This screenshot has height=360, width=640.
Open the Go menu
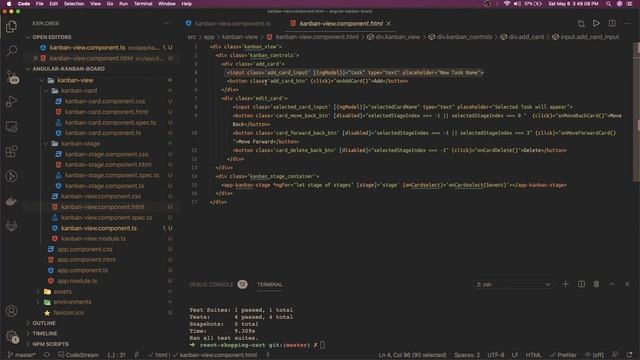110,4
